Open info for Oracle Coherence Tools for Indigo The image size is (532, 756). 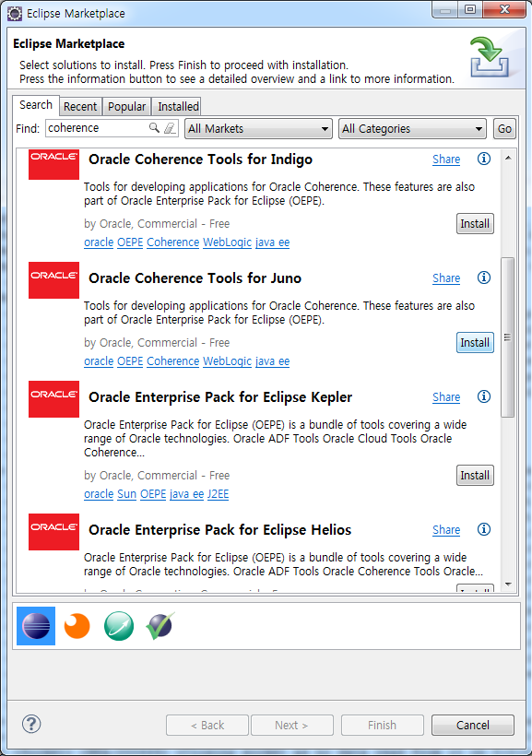(484, 159)
